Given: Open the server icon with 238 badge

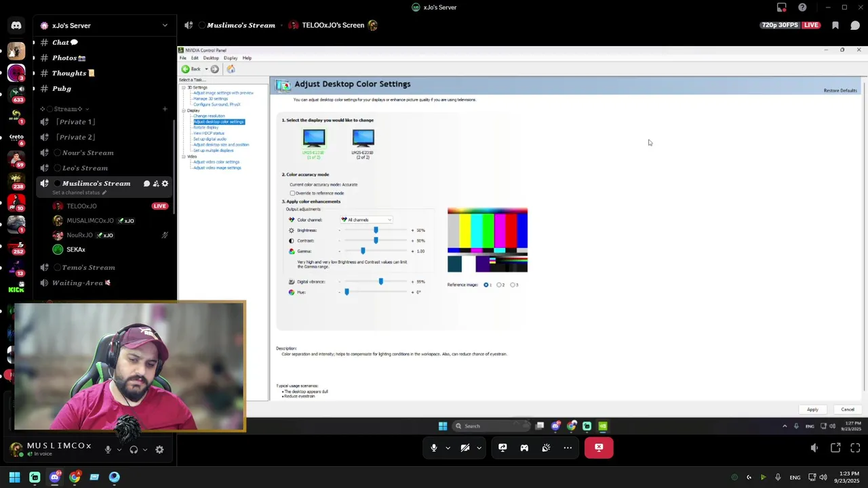Looking at the screenshot, I should tap(16, 180).
